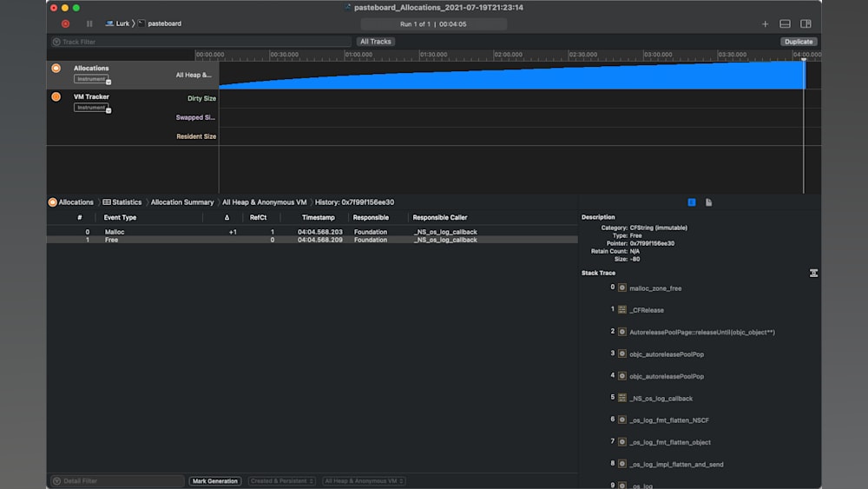Sort by Responsible column header
The image size is (868, 489).
click(x=371, y=218)
